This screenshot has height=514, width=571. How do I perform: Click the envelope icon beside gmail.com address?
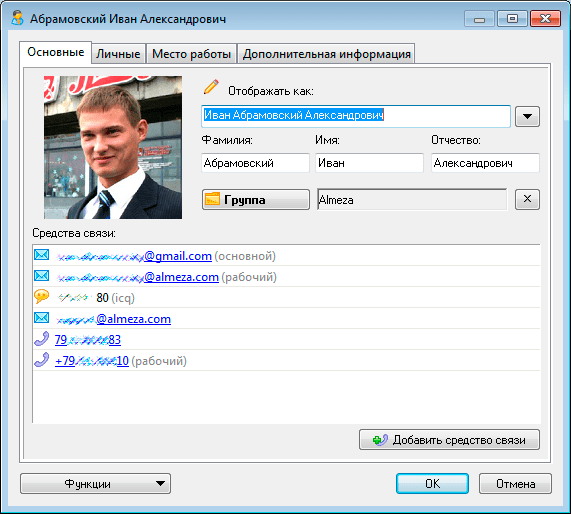42,255
